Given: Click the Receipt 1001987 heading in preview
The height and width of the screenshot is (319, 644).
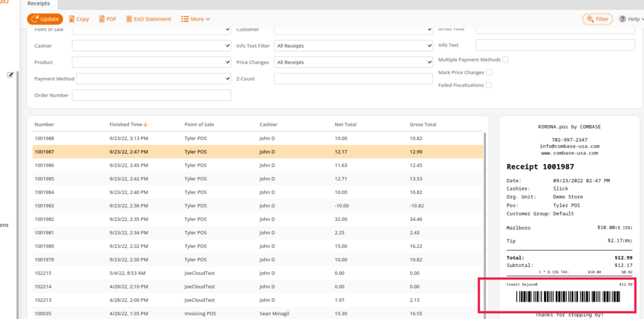Looking at the screenshot, I should click(540, 167).
